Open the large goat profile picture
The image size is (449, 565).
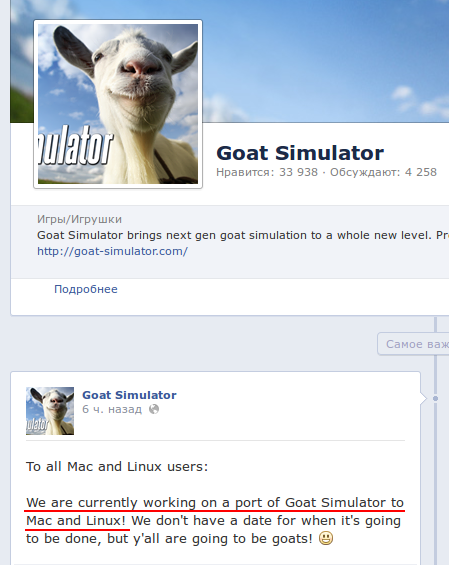(x=118, y=104)
